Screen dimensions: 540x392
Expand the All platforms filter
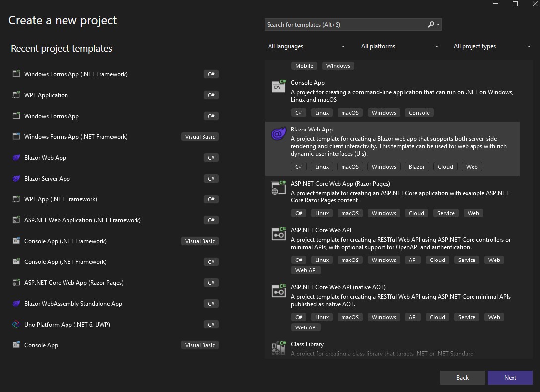point(400,46)
